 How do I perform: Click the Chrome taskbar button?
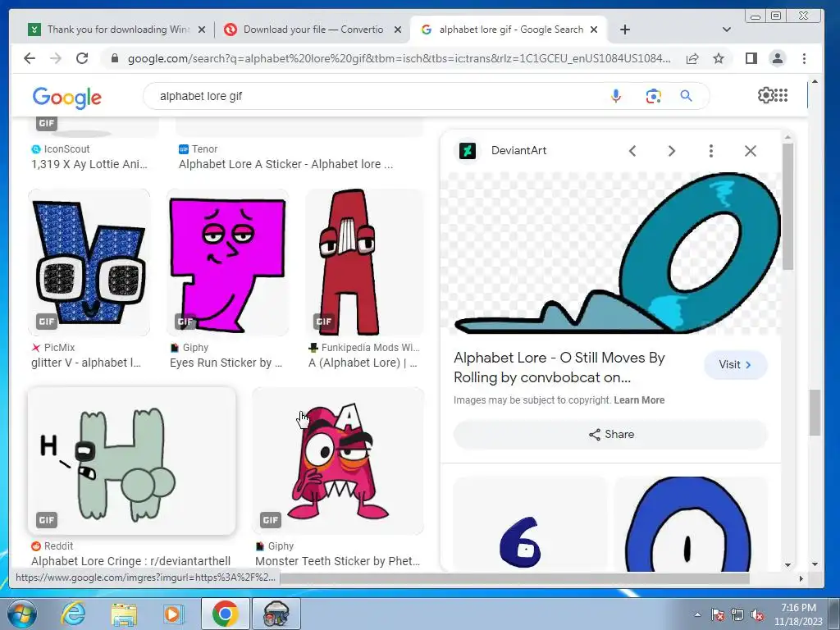pos(225,614)
